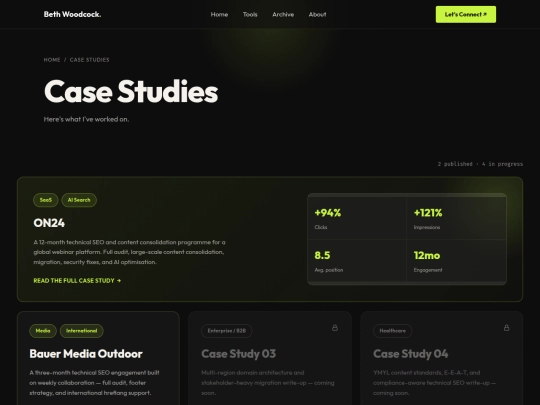This screenshot has height=405, width=540.
Task: Click the Beth Woodcock site logo
Action: [x=72, y=14]
